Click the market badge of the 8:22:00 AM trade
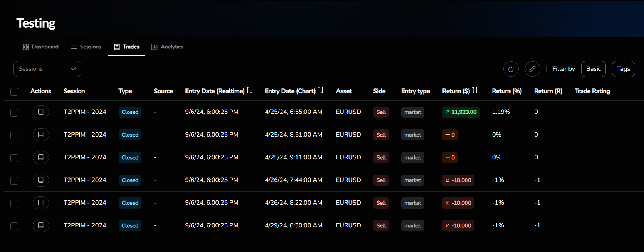The width and height of the screenshot is (644, 252). (413, 203)
